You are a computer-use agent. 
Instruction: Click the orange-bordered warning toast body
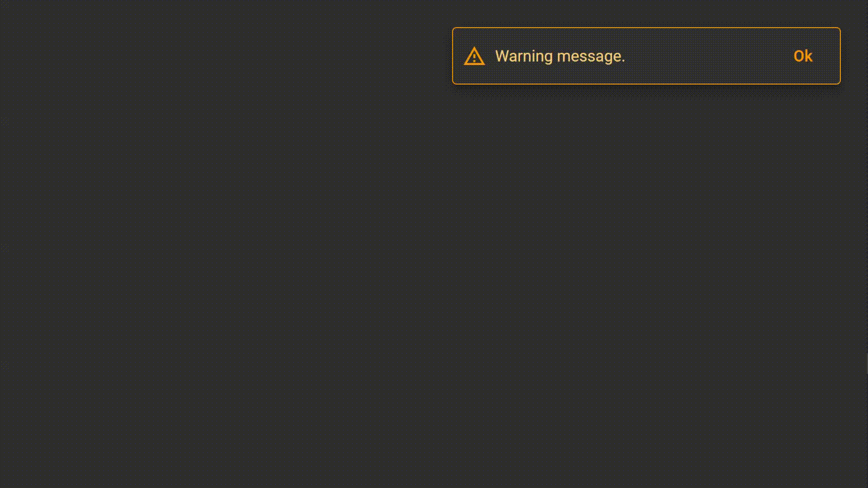646,56
